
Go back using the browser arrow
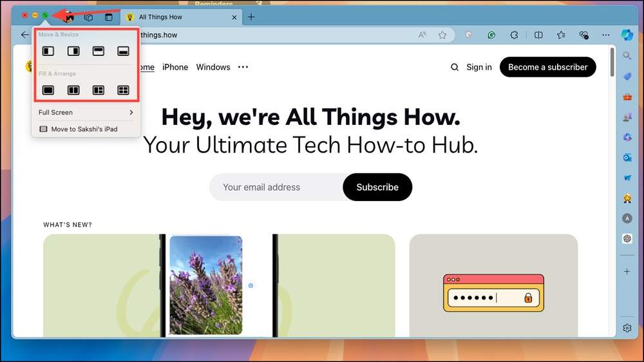25,35
